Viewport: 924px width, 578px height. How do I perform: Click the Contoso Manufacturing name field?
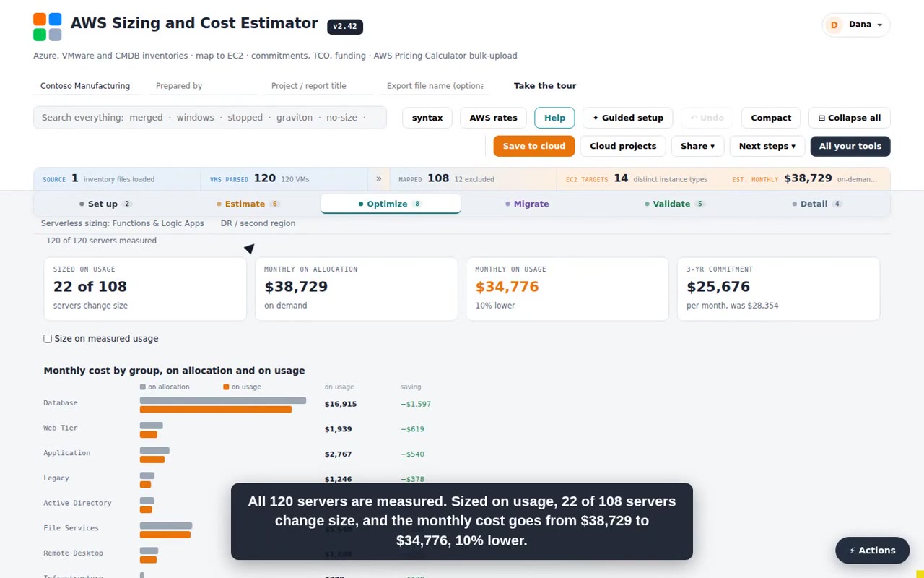87,86
